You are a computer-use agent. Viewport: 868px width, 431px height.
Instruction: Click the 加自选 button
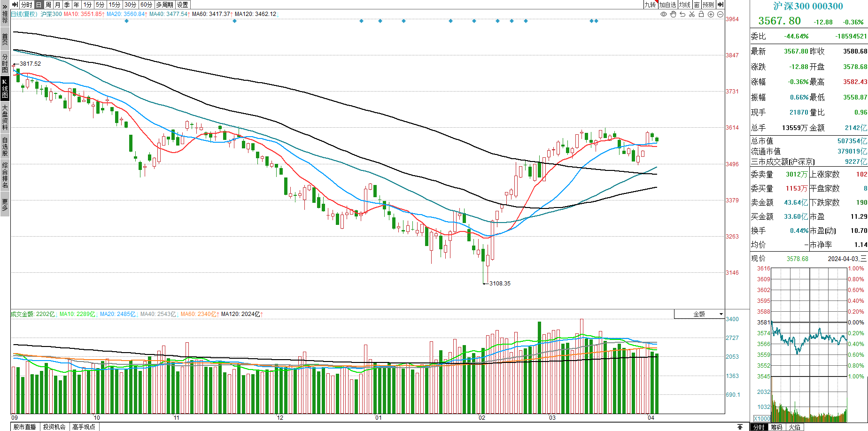tap(667, 5)
